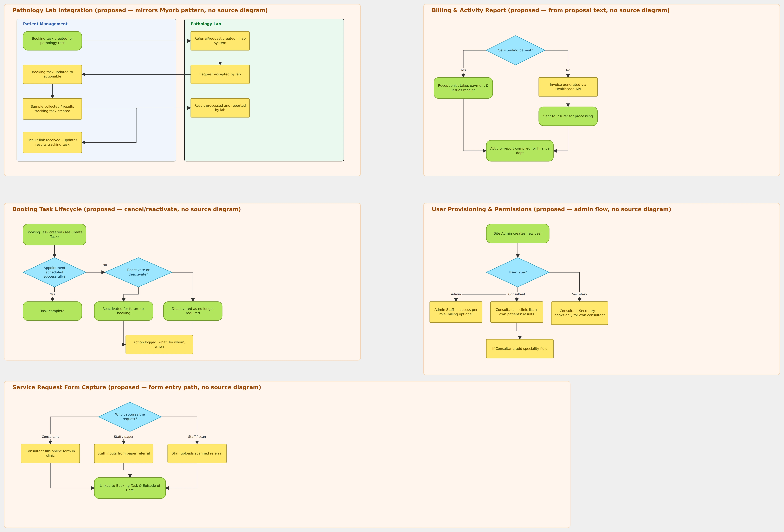Click the 'Patient Management' swimlane label
This screenshot has width=784, height=532.
point(45,24)
